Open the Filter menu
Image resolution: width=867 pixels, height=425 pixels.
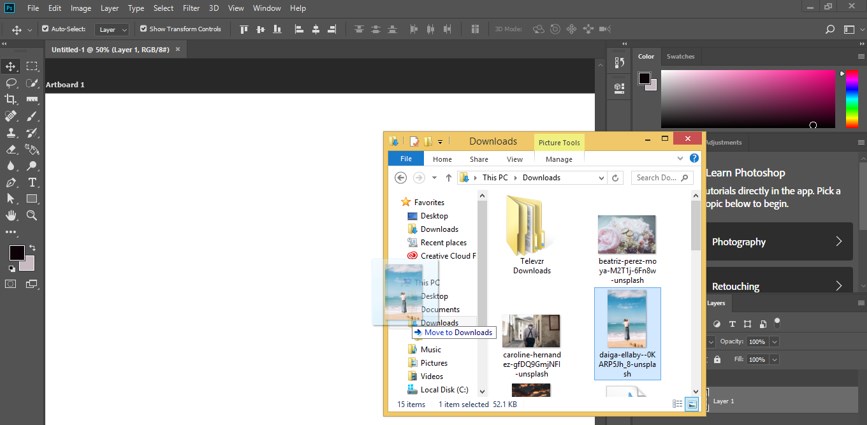[191, 8]
